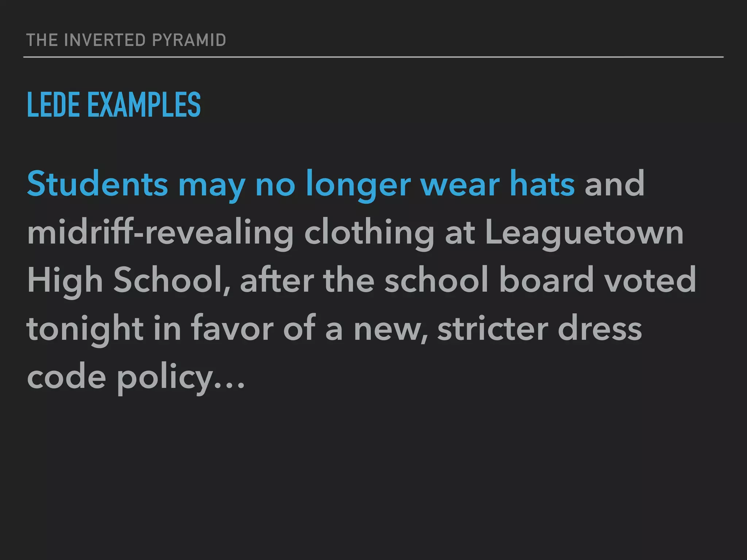Click the word 'stricter'
This screenshot has height=560, width=747.
492,328
